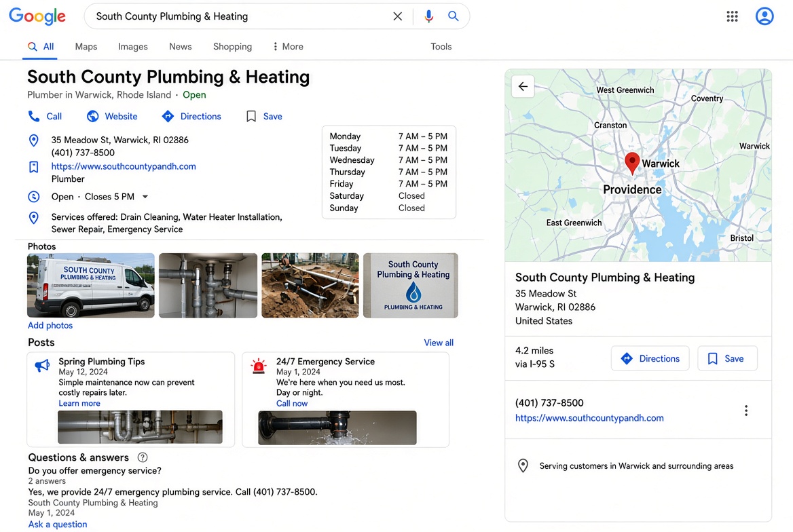Click the red siren icon on Emergency Service post
The width and height of the screenshot is (793, 532).
(x=259, y=366)
